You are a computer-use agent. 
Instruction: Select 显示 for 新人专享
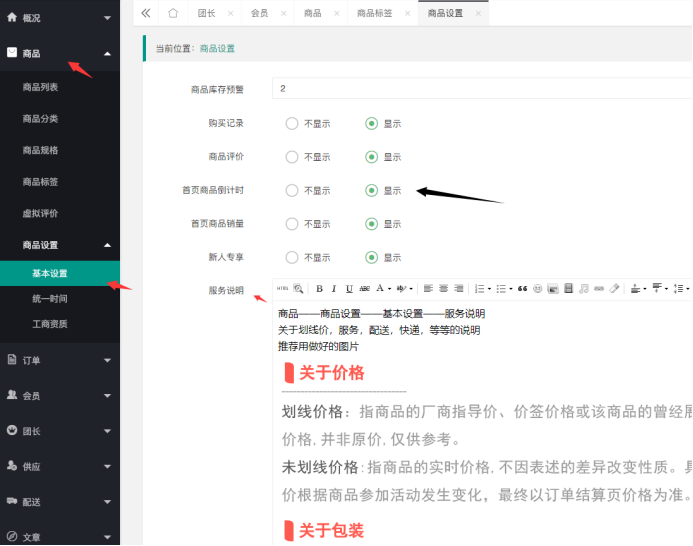[372, 257]
